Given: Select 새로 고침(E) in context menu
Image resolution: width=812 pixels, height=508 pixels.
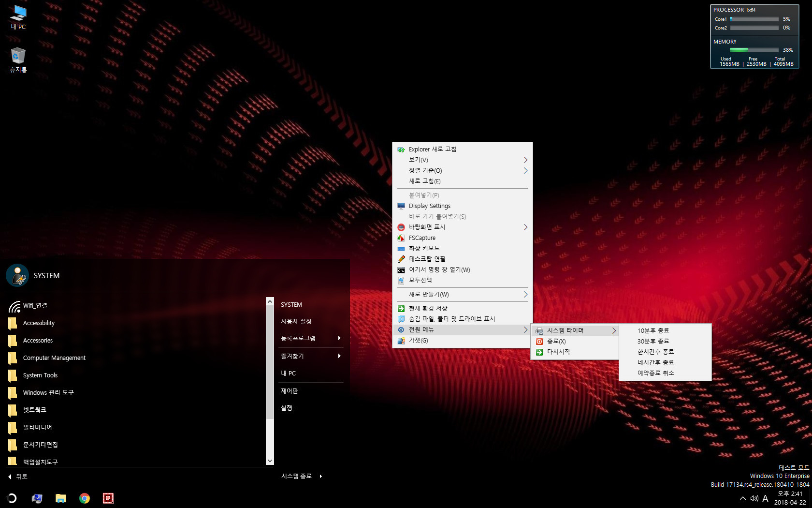Looking at the screenshot, I should click(462, 181).
